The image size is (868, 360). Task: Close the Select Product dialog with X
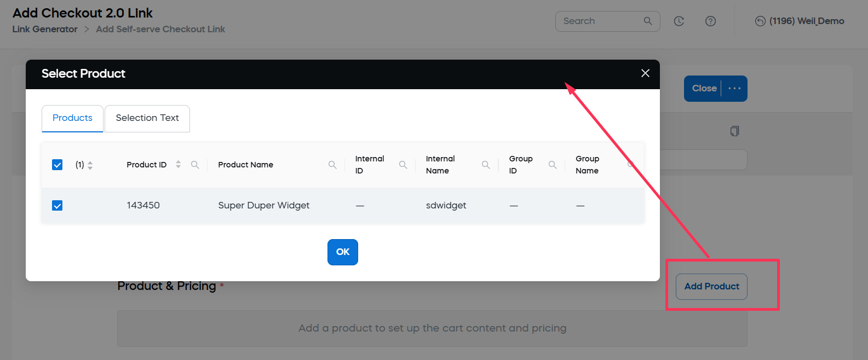[x=645, y=73]
